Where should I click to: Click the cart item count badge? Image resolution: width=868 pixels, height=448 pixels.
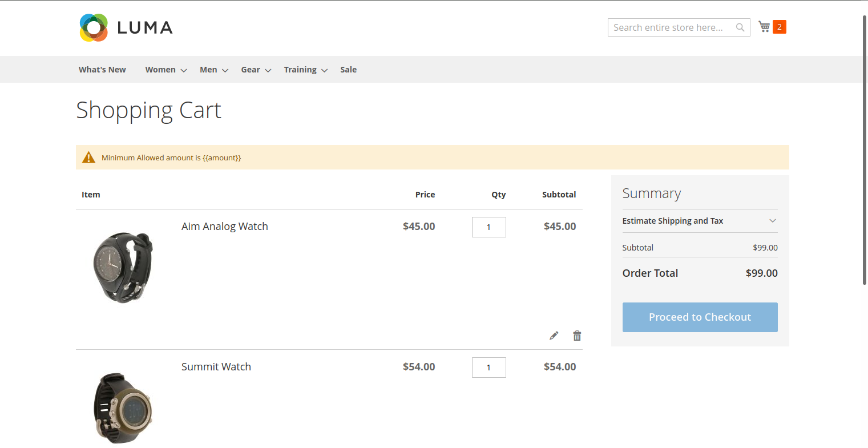click(779, 27)
